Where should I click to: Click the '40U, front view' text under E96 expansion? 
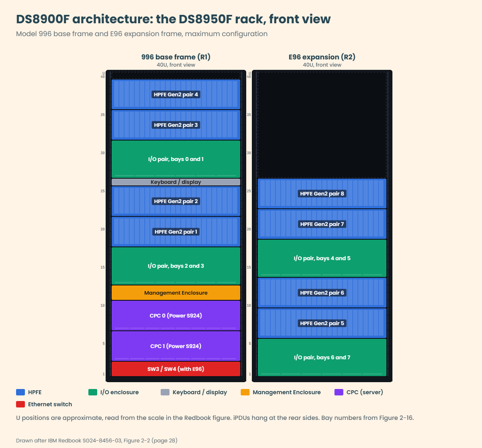pyautogui.click(x=322, y=65)
